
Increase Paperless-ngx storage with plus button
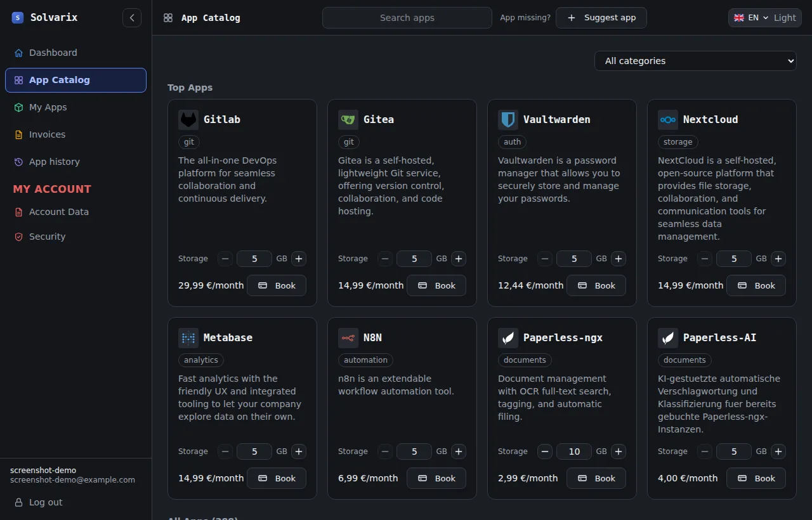click(x=619, y=452)
